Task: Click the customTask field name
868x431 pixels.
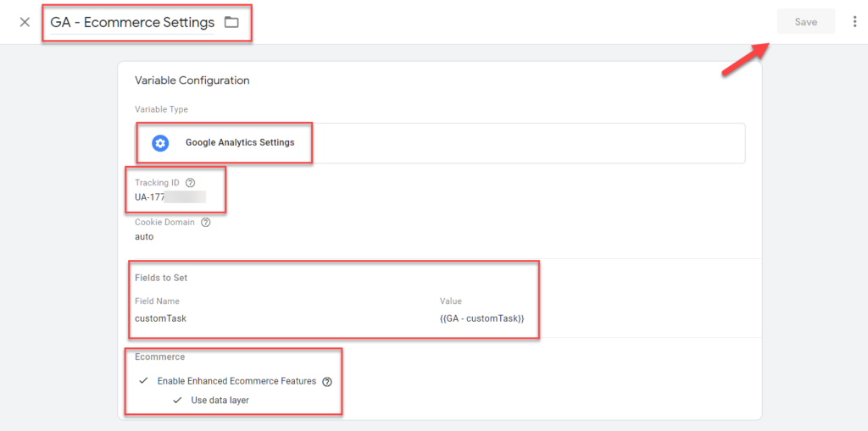Action: pos(160,318)
